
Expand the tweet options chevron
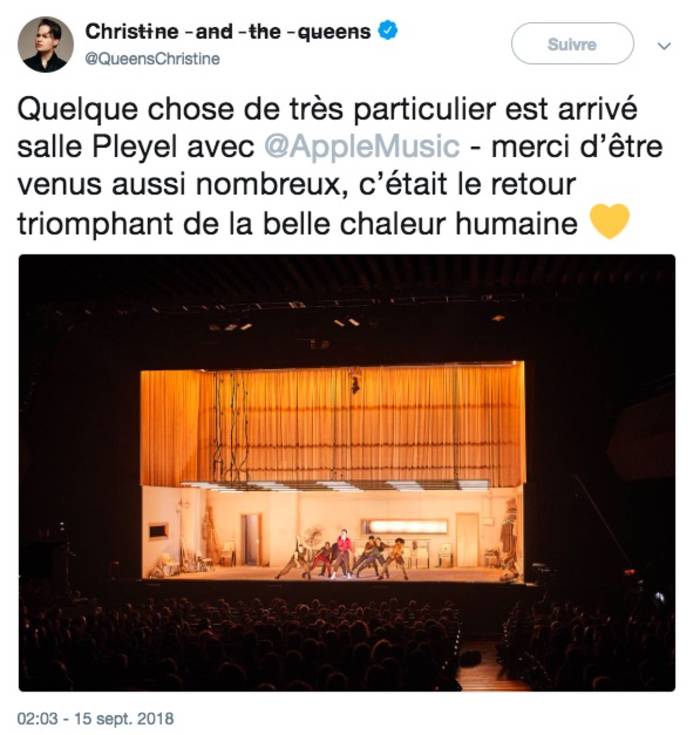(x=664, y=46)
